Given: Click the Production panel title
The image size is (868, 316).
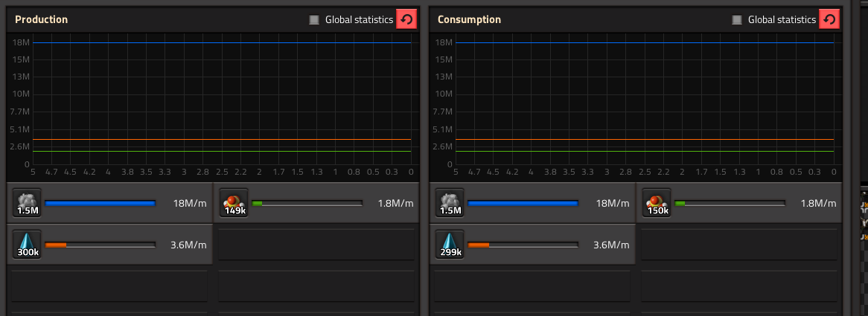Looking at the screenshot, I should [x=42, y=20].
